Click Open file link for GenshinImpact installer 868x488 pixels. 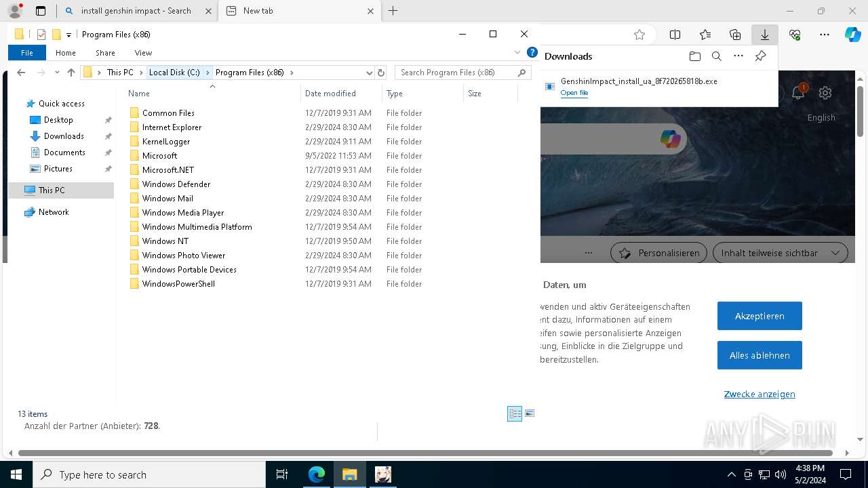pyautogui.click(x=574, y=93)
